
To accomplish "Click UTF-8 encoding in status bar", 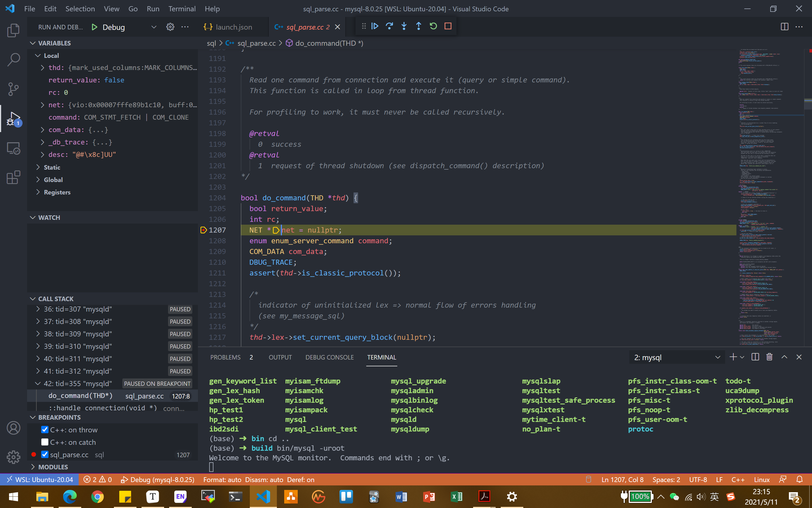I will [698, 479].
